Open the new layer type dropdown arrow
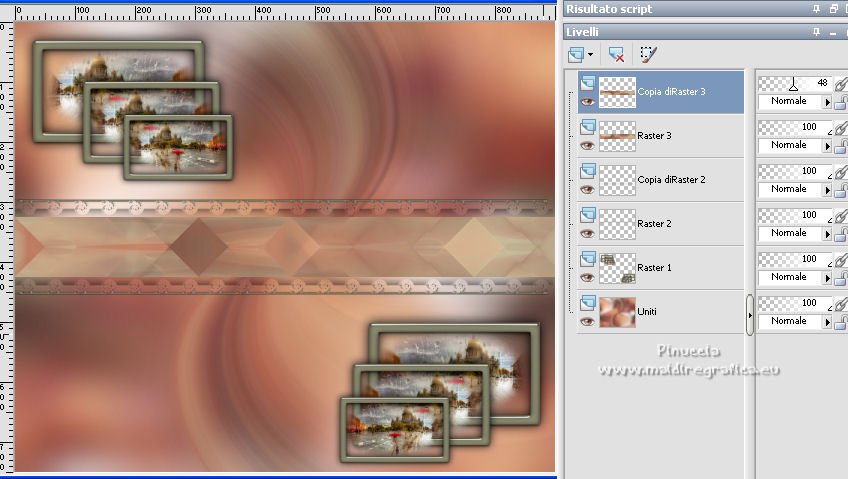The width and height of the screenshot is (848, 479). [x=590, y=54]
